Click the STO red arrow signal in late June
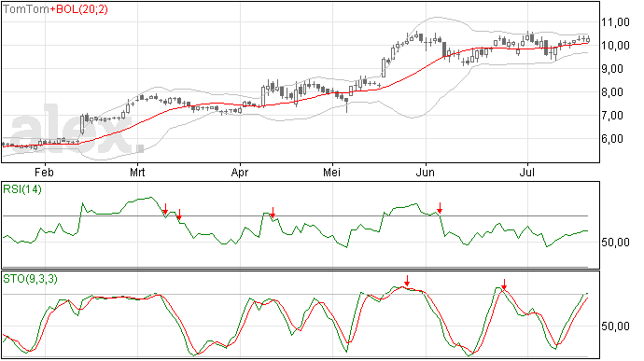The width and height of the screenshot is (644, 361). point(504,285)
